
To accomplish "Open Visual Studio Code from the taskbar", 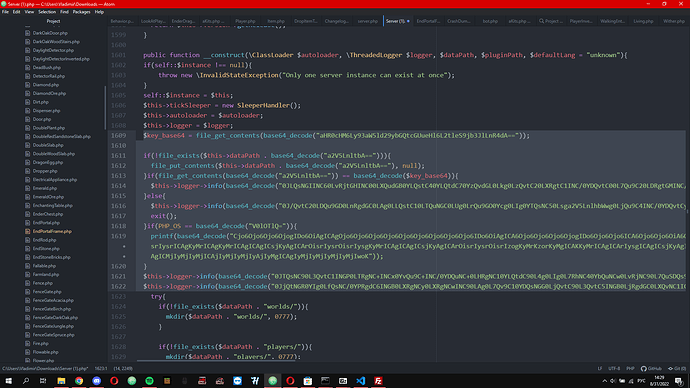I will [360, 381].
